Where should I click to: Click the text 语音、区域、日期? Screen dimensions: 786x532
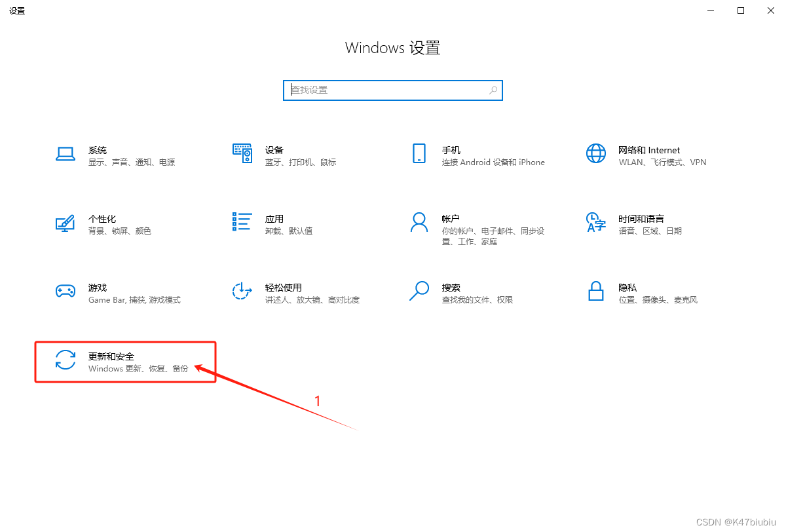coord(650,231)
